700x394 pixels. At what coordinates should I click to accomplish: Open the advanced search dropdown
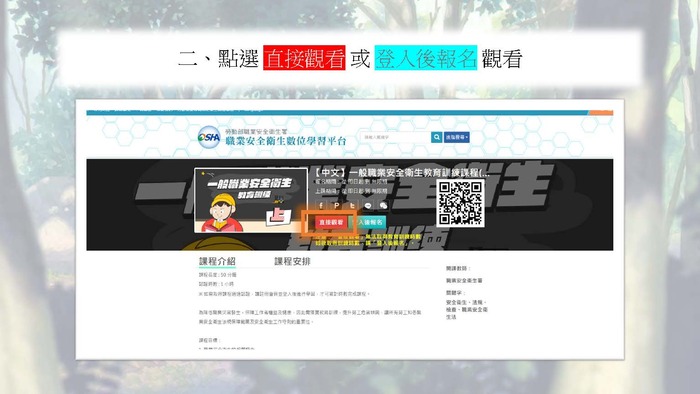click(x=457, y=137)
